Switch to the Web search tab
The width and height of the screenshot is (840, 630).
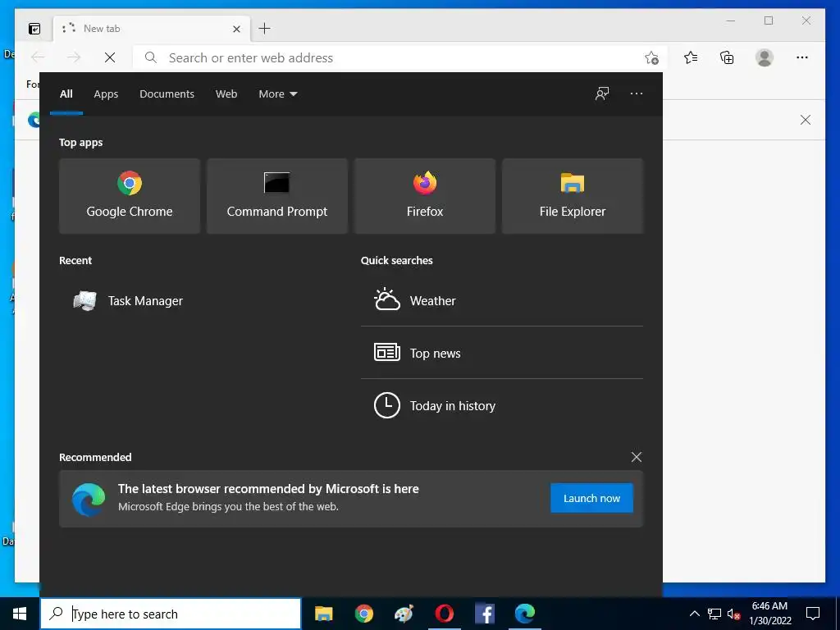click(x=226, y=94)
